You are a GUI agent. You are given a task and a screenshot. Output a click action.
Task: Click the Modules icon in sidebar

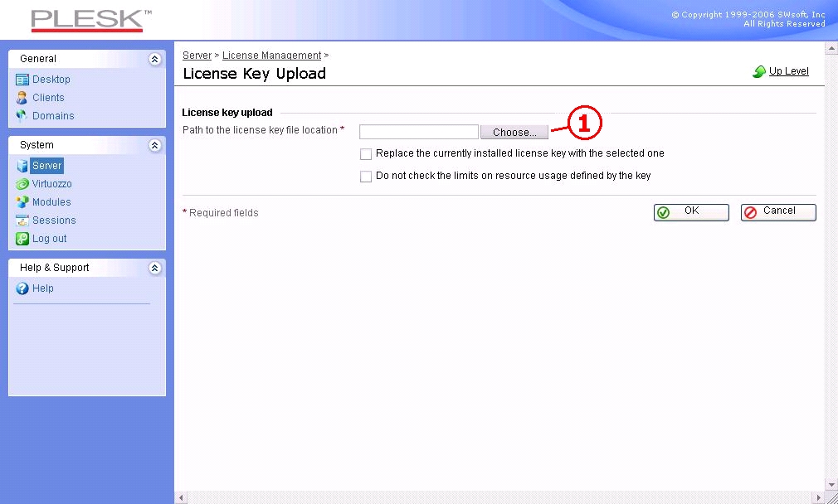pos(22,202)
